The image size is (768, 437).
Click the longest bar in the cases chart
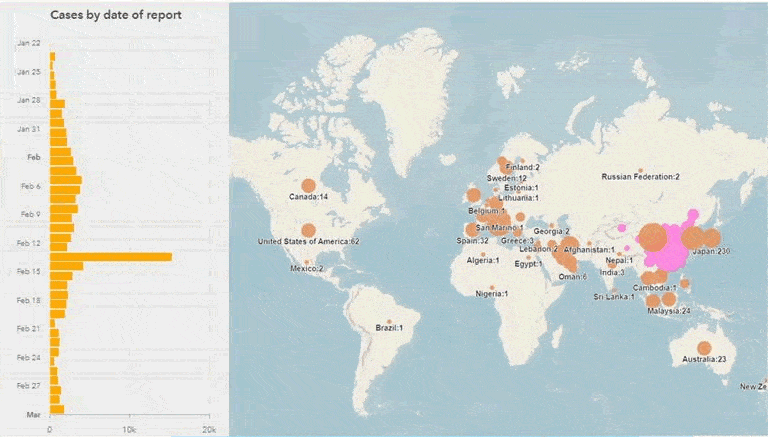pos(111,257)
